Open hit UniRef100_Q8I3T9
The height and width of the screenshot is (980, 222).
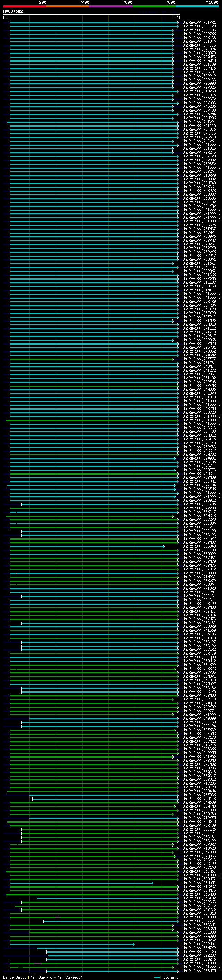pyautogui.click(x=199, y=638)
